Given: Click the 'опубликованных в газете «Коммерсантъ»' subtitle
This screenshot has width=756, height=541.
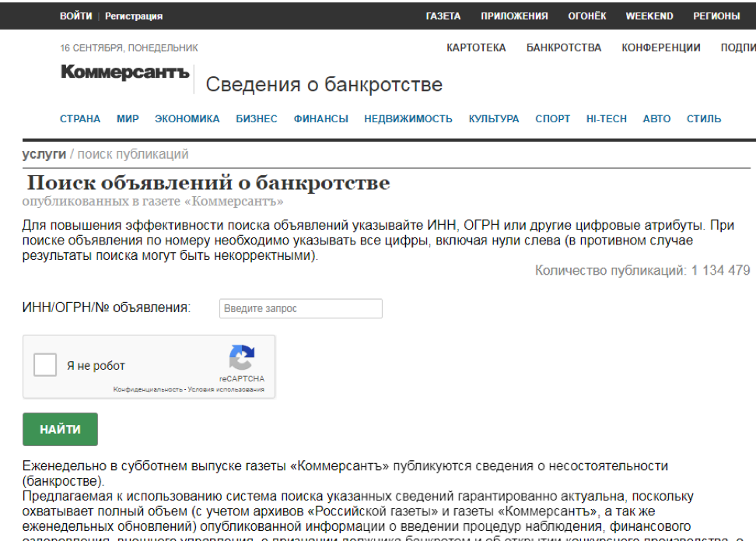Looking at the screenshot, I should (153, 202).
